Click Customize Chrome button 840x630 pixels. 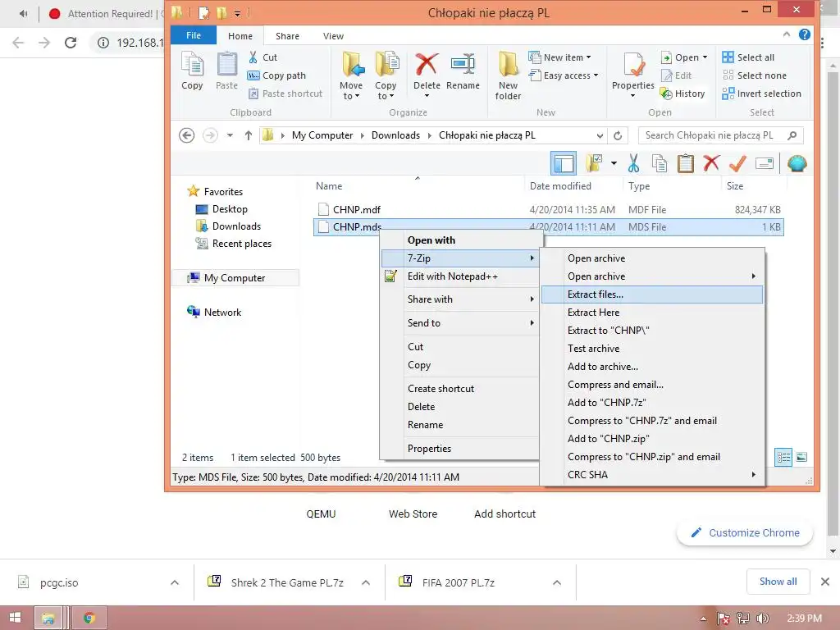click(x=745, y=533)
